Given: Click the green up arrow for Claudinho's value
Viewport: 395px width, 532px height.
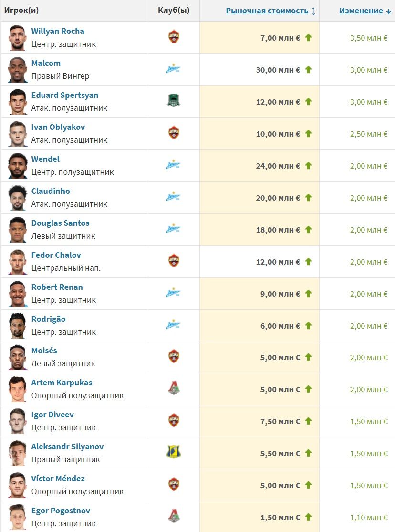Looking at the screenshot, I should tap(308, 197).
